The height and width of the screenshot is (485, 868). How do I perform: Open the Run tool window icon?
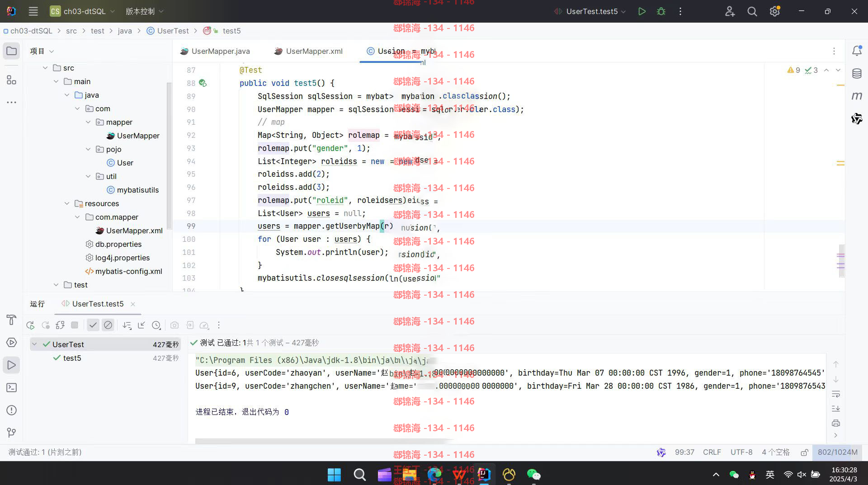coord(12,365)
